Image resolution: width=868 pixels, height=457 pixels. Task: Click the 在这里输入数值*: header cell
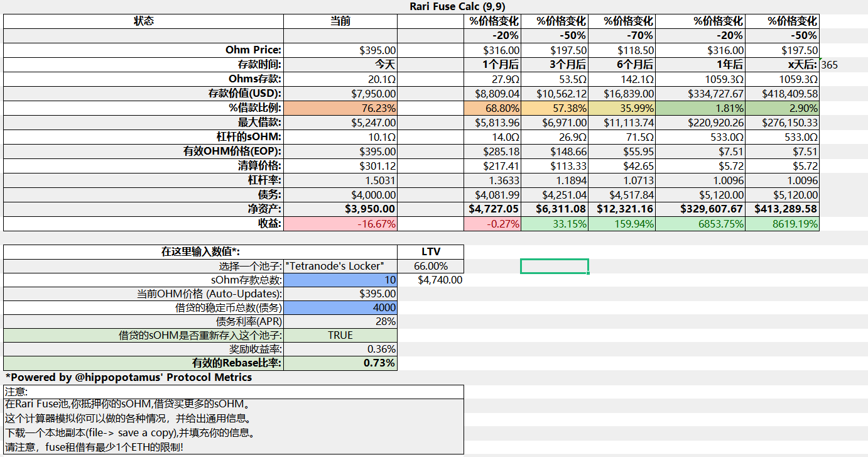[x=200, y=252]
